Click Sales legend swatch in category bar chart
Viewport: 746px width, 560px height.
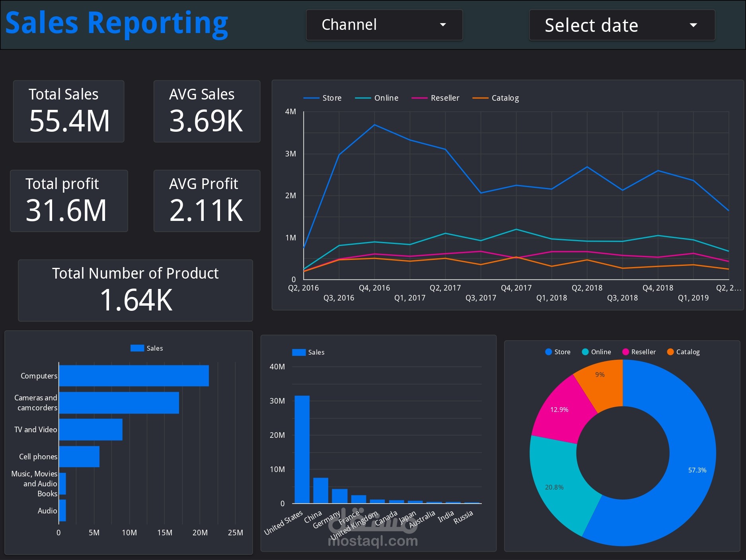pos(137,348)
